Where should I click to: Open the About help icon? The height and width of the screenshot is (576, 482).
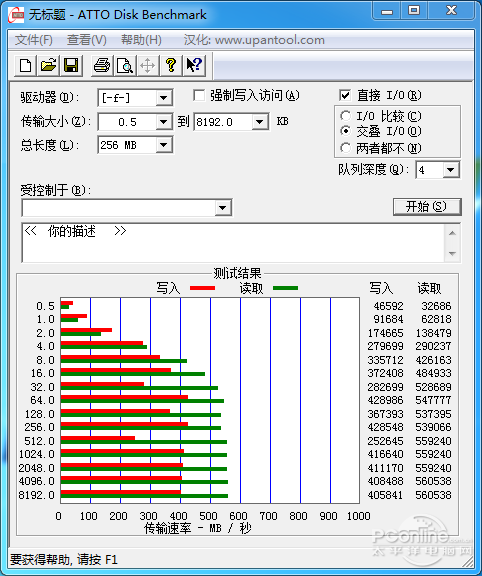[170, 66]
